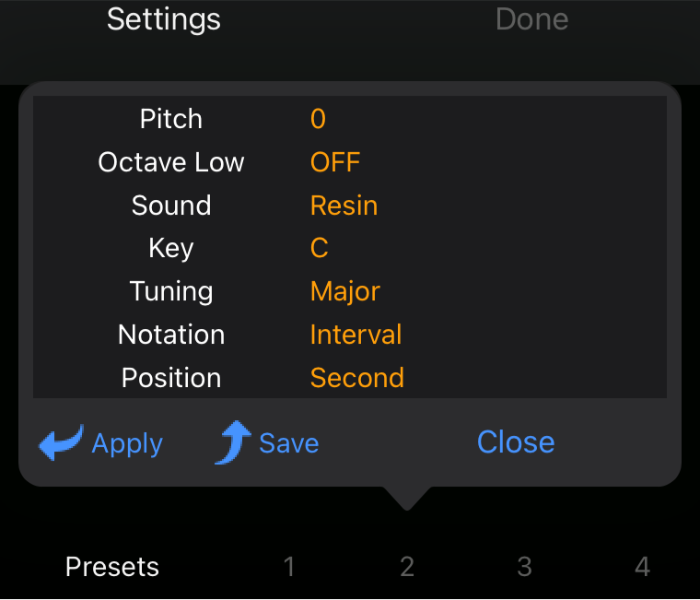Choose preset slot 4
Image resolution: width=700 pixels, height=600 pixels.
coord(642,567)
